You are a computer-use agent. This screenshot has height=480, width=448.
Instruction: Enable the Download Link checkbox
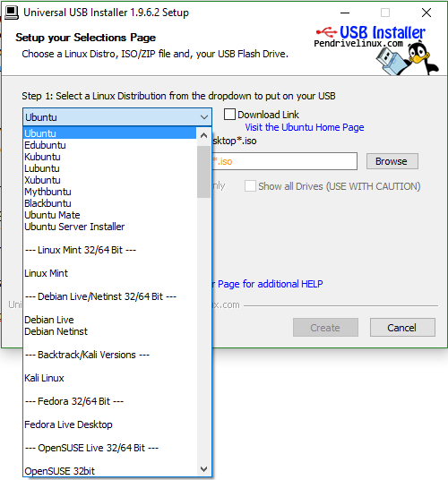[229, 115]
